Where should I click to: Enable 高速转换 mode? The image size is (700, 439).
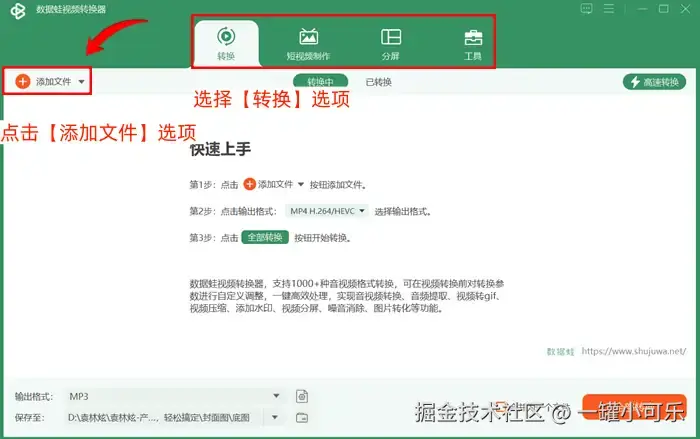[654, 82]
